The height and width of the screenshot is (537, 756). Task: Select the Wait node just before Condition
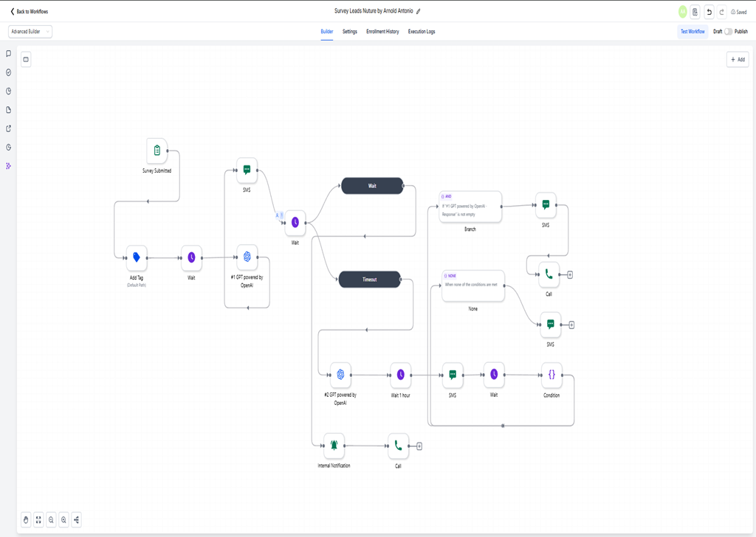[494, 374]
